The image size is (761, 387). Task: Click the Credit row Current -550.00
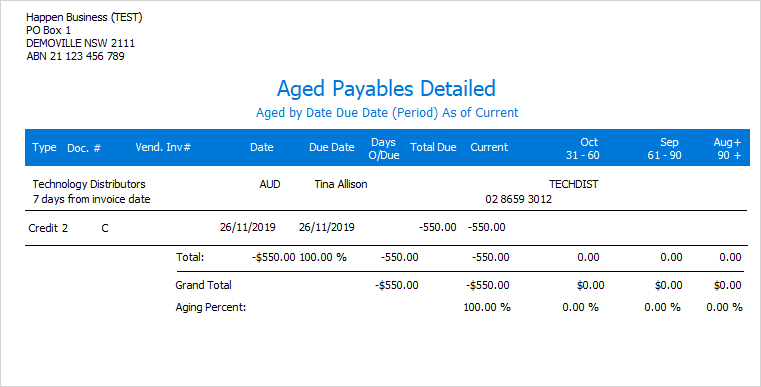[487, 227]
